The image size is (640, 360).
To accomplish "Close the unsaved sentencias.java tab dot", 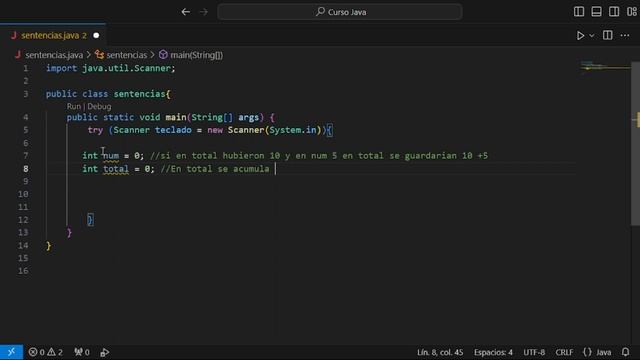I will point(96,36).
